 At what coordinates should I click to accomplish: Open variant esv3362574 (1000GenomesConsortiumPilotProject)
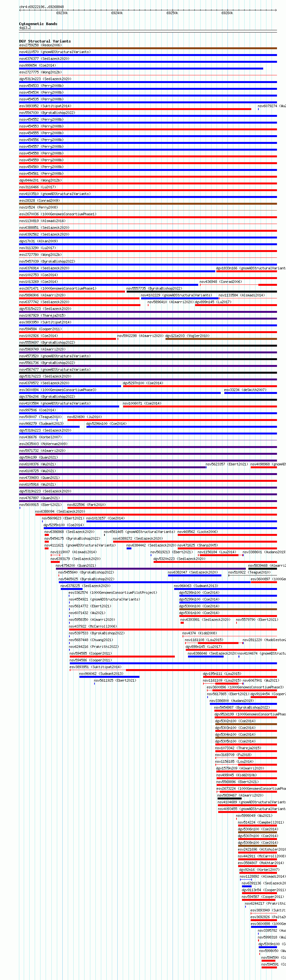click(x=113, y=593)
